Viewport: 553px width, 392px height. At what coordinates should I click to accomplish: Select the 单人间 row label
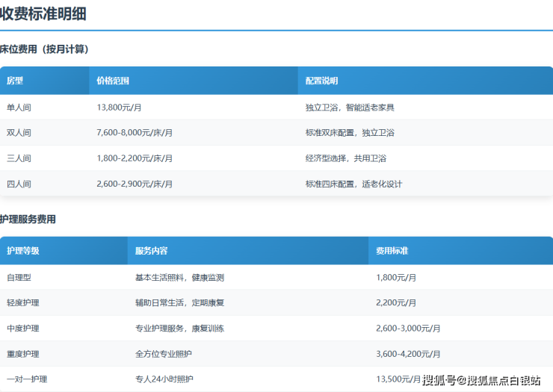tap(19, 108)
